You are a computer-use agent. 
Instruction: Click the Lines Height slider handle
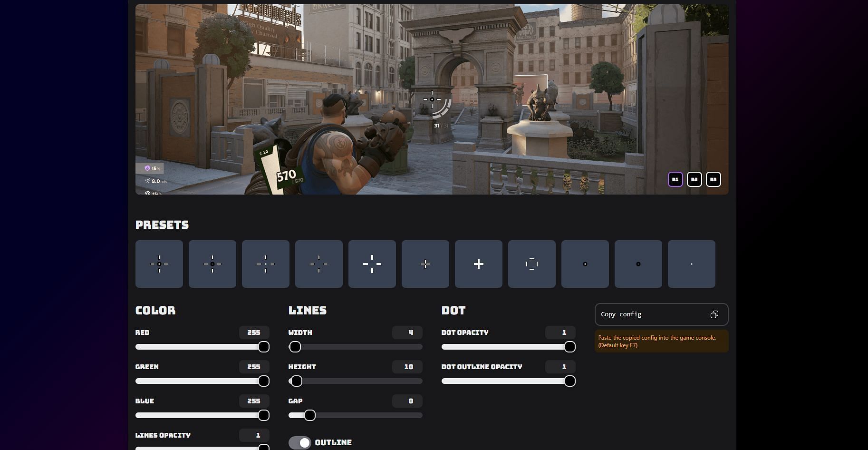pos(297,381)
